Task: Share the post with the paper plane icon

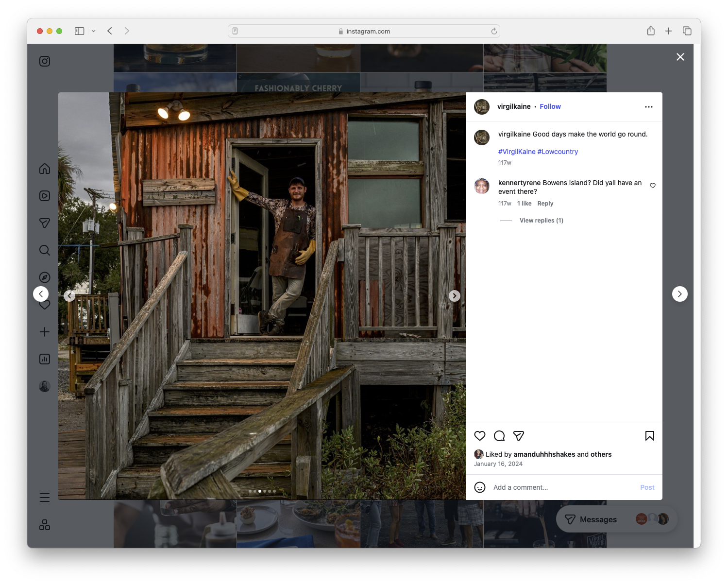Action: [x=519, y=436]
